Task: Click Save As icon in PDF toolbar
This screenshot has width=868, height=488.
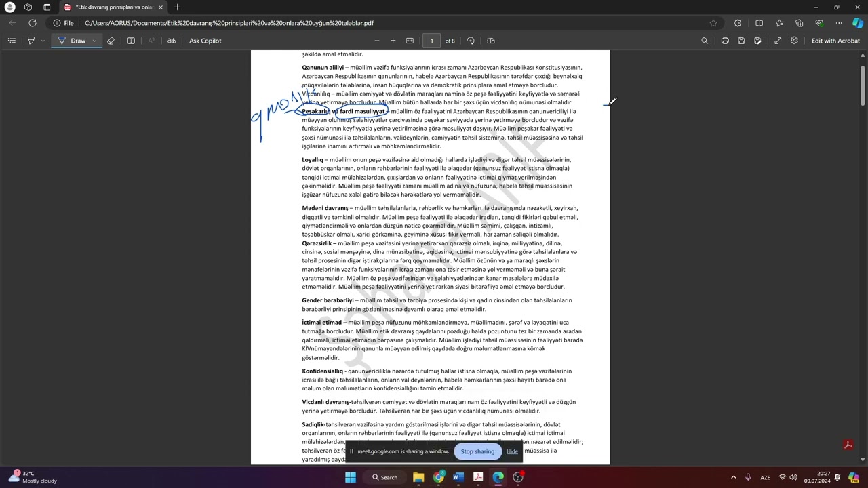Action: [x=757, y=41]
